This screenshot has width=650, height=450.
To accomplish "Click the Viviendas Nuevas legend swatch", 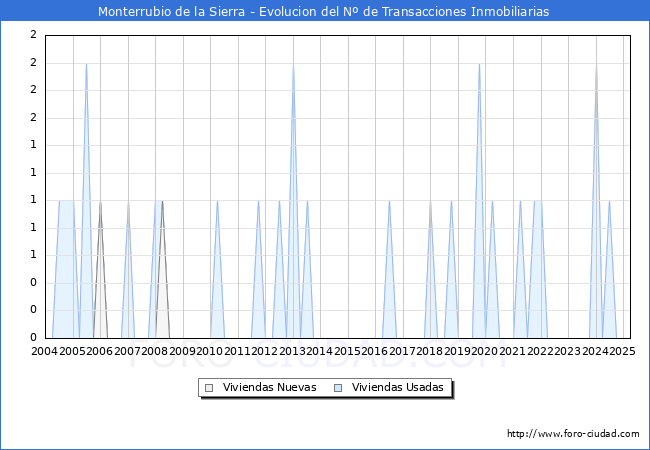I will (x=209, y=388).
